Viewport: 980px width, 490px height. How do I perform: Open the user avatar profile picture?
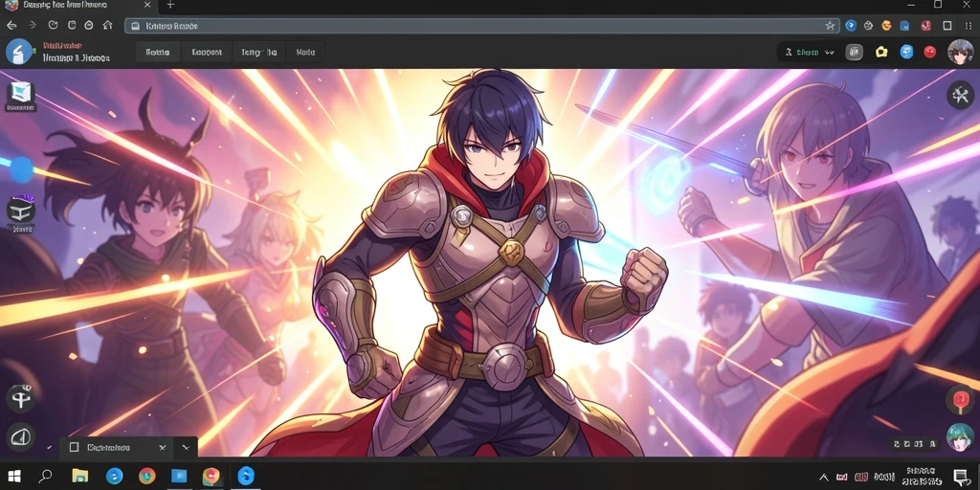tap(960, 53)
